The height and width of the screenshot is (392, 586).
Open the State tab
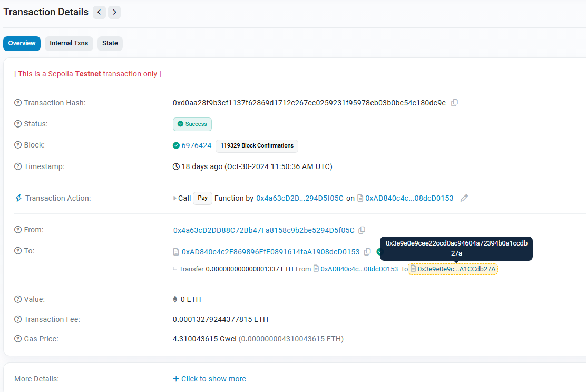point(110,43)
